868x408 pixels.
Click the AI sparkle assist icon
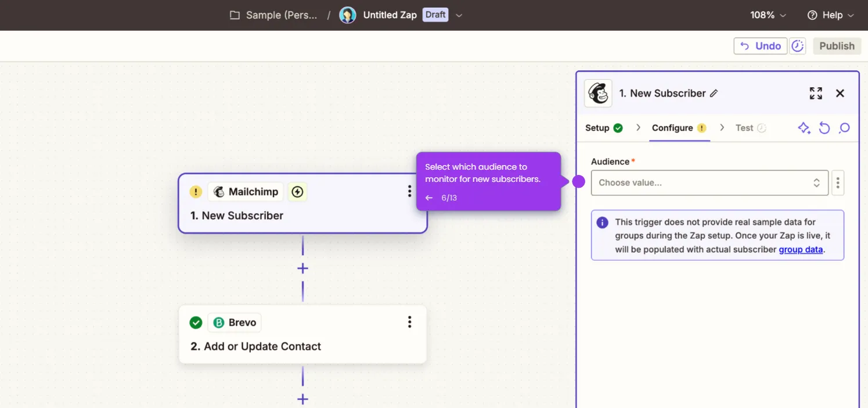(x=804, y=128)
